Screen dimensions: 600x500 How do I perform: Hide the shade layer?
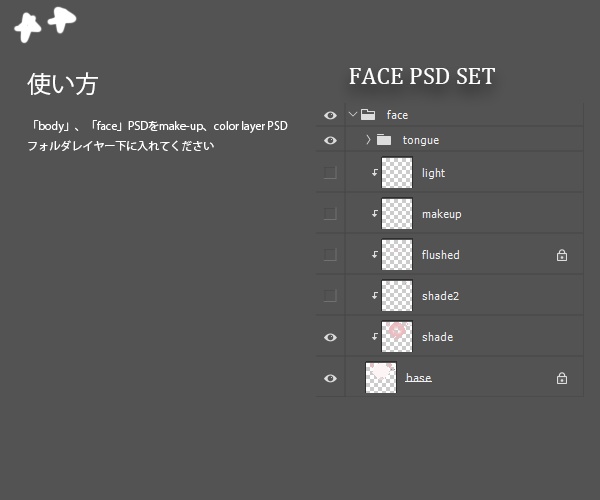tap(330, 337)
